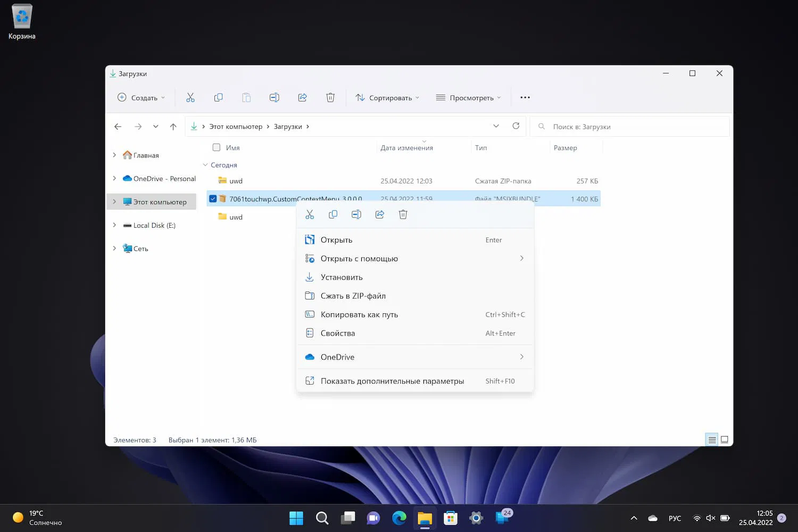Click the Copy icon in the Explorer toolbar

pyautogui.click(x=218, y=97)
